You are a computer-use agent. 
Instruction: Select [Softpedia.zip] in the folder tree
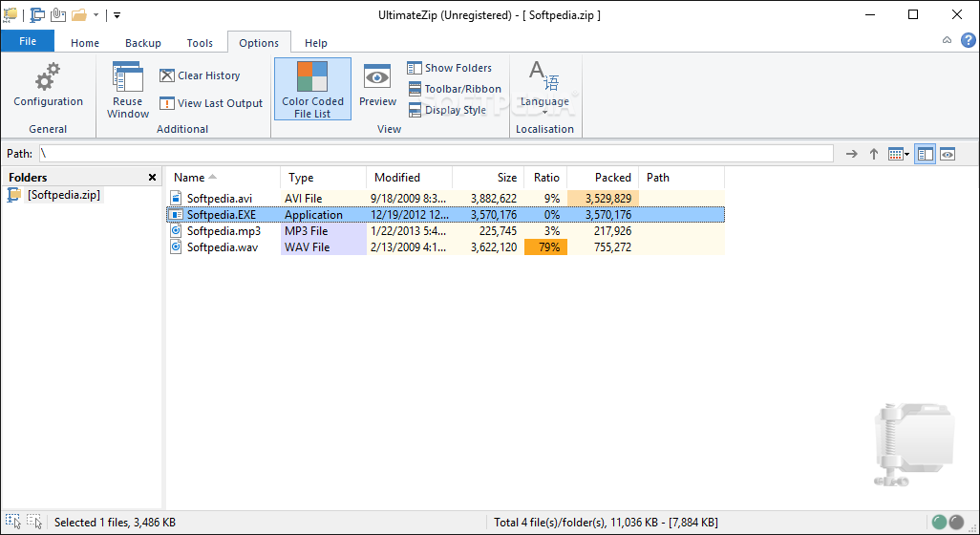(63, 195)
